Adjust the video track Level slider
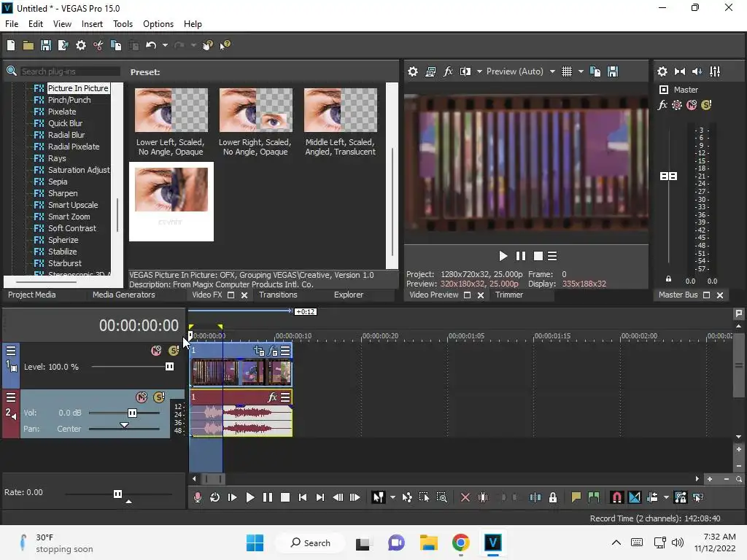This screenshot has height=560, width=747. [x=169, y=367]
